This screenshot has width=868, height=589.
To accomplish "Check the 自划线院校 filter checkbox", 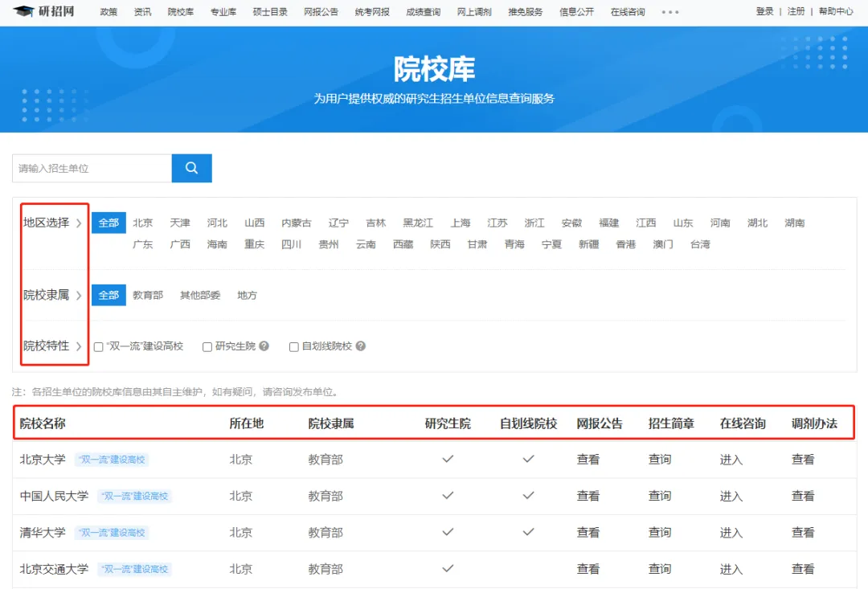I will click(294, 346).
